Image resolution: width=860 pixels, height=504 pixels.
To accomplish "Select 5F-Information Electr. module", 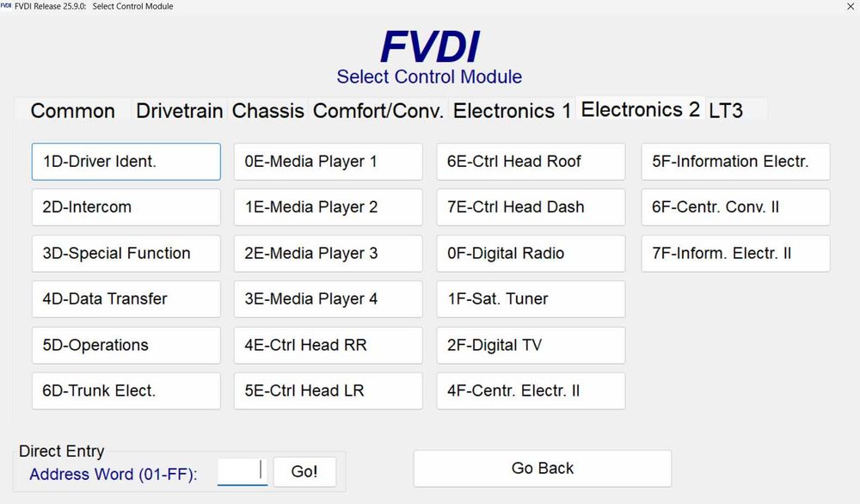I will (x=735, y=162).
